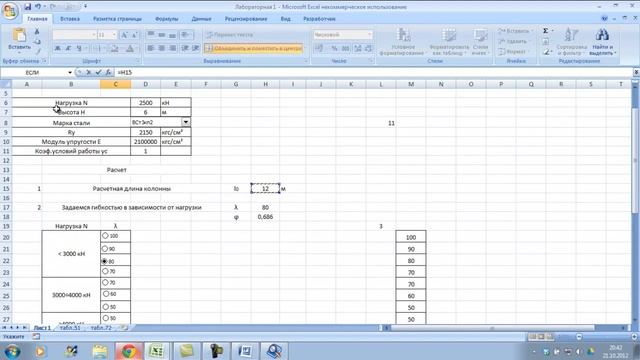Viewport: 640px width, 360px height.
Task: Open Стили ячеек dropdown
Action: (x=480, y=42)
